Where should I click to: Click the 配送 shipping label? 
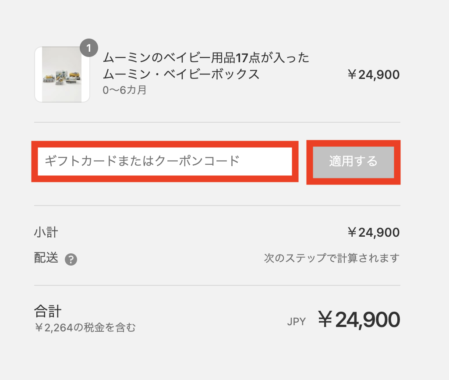[x=46, y=258]
